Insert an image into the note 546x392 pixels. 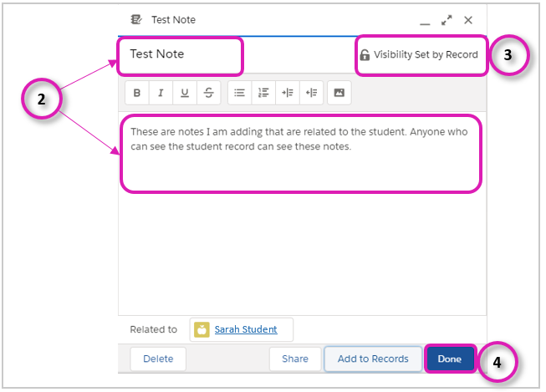click(x=339, y=93)
